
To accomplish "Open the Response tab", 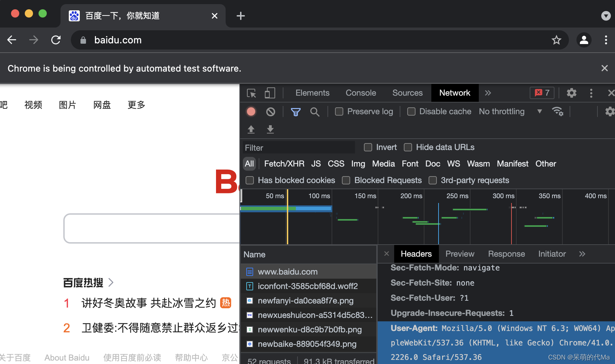I will 506,254.
